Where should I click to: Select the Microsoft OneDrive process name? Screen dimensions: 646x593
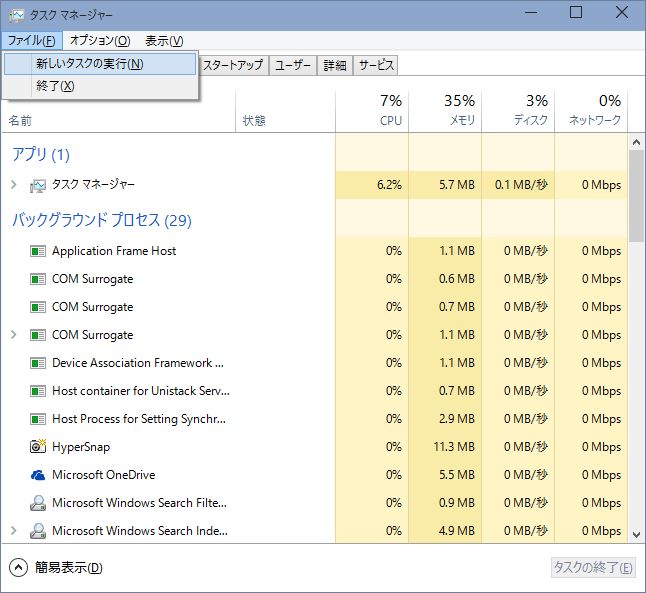104,475
